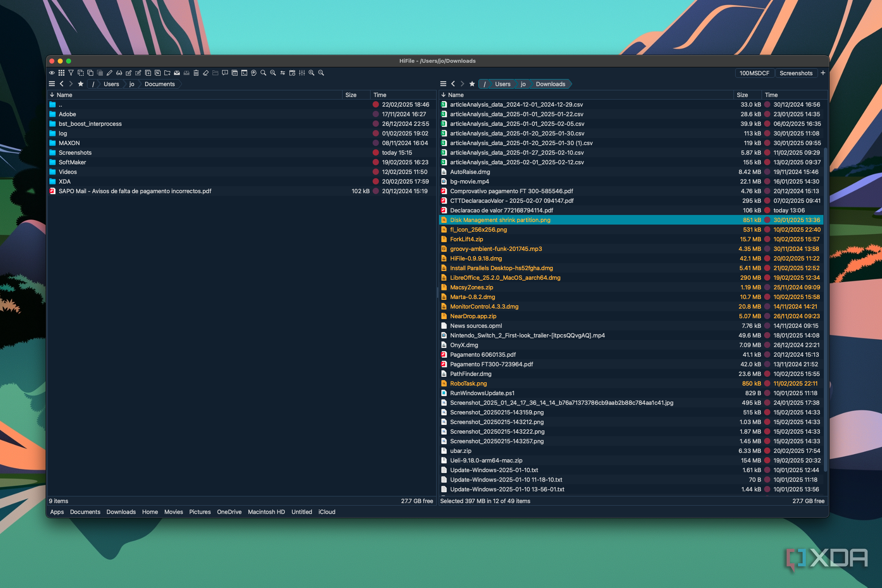Select the file Disk Management shrink partition.png
Image resolution: width=882 pixels, height=588 pixels.
tap(500, 220)
